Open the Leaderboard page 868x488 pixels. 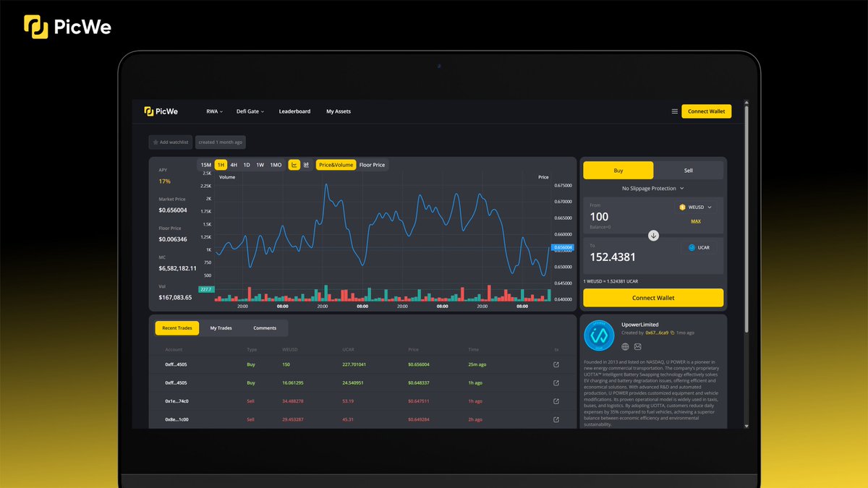pyautogui.click(x=294, y=111)
